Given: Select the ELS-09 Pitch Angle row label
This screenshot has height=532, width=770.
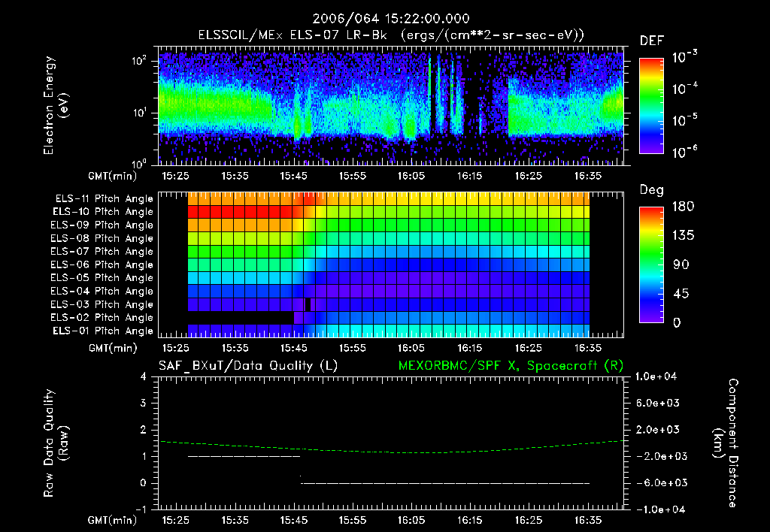Looking at the screenshot, I should [x=102, y=225].
